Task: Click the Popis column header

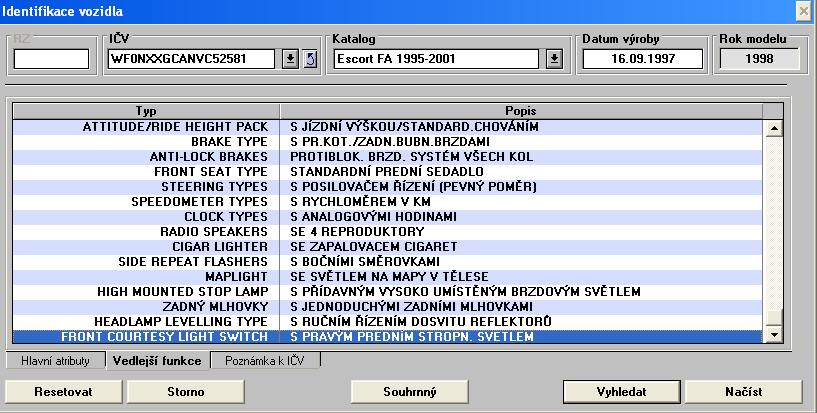Action: pos(520,110)
